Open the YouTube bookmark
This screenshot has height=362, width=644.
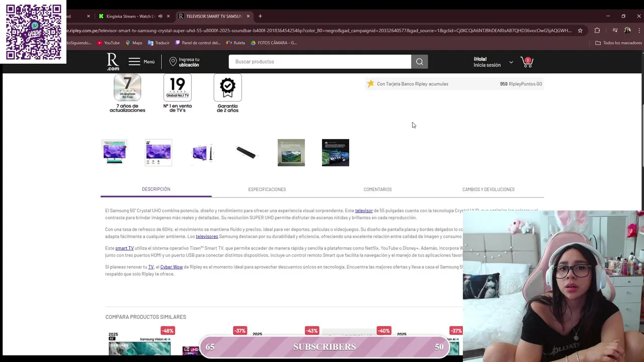click(x=108, y=43)
